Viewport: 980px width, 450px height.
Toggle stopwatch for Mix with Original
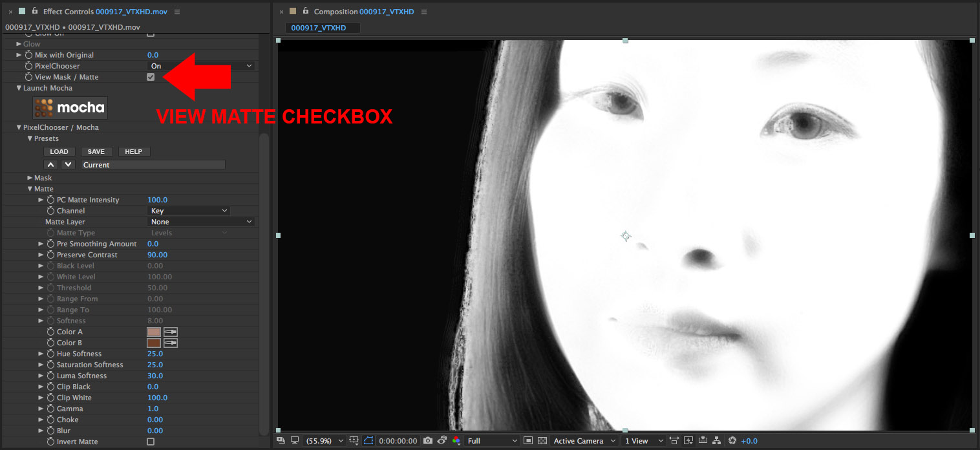[28, 55]
